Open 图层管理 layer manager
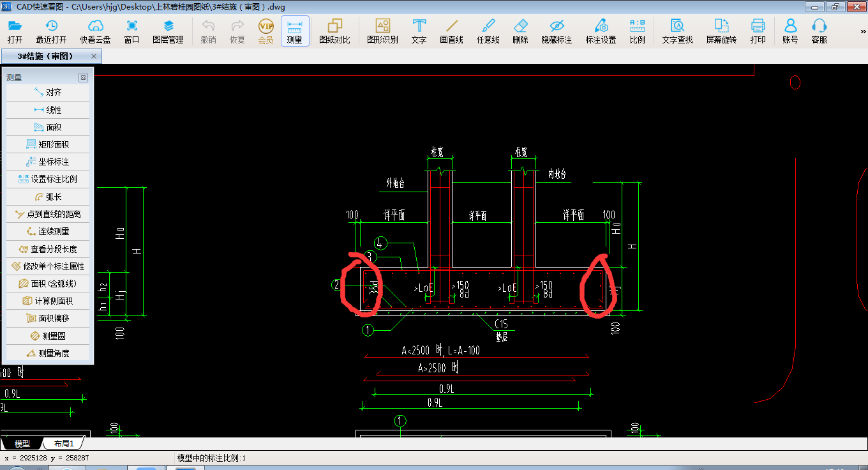868x470 pixels. click(168, 31)
